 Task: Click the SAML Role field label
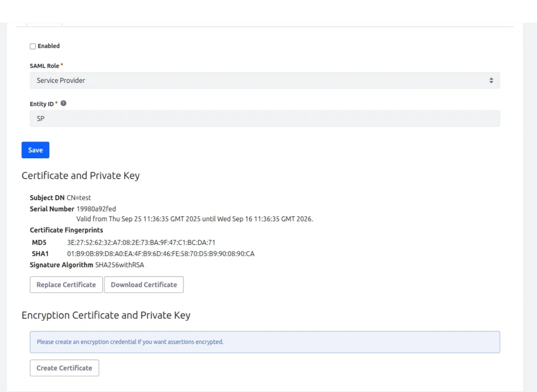point(44,66)
